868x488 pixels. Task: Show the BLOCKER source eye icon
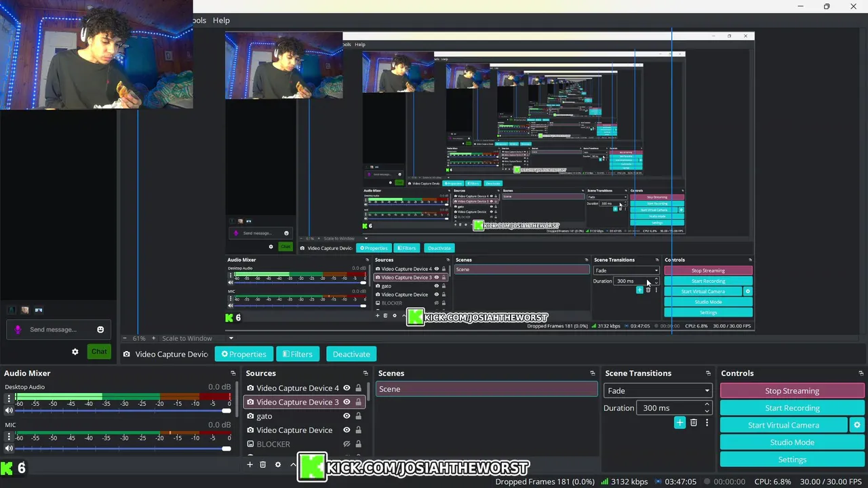click(x=347, y=444)
